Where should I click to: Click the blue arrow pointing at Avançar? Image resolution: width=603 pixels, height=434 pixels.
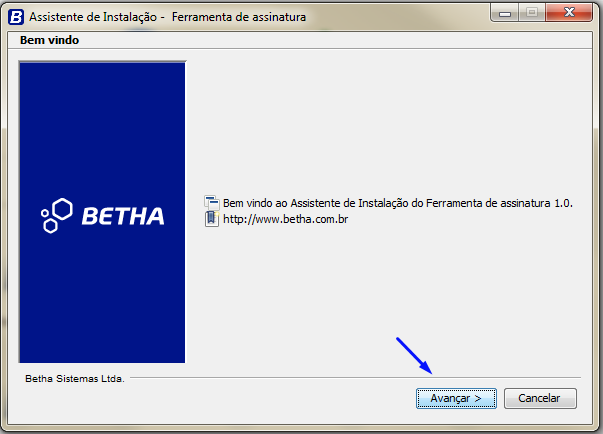pyautogui.click(x=414, y=356)
